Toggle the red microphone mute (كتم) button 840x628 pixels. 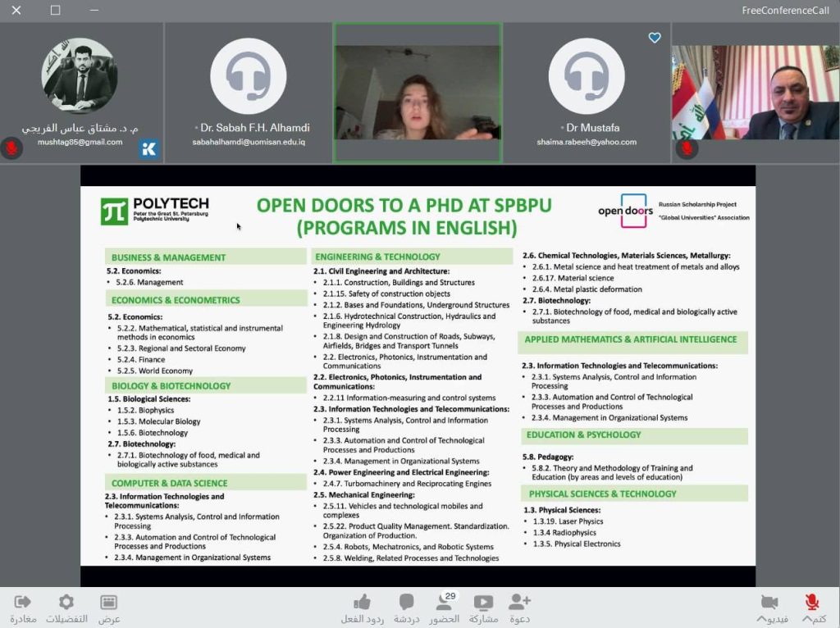[x=811, y=603]
